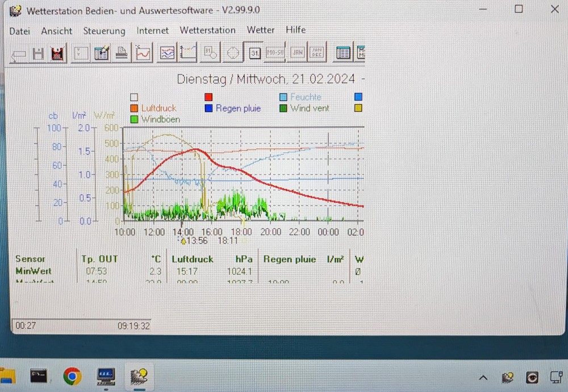Open the Internet menu
568x392 pixels.
tap(152, 30)
